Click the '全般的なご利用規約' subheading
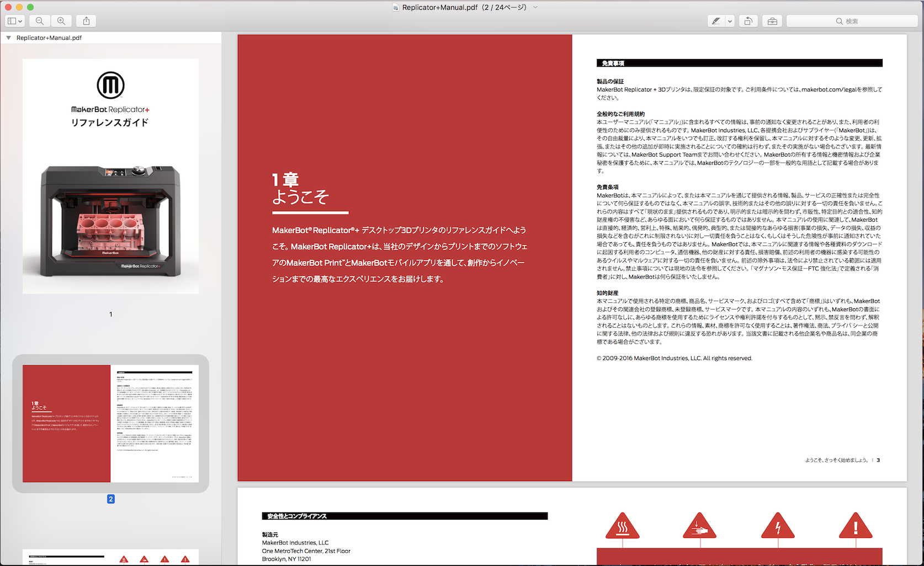Viewport: 924px width, 566px height. 620,114
